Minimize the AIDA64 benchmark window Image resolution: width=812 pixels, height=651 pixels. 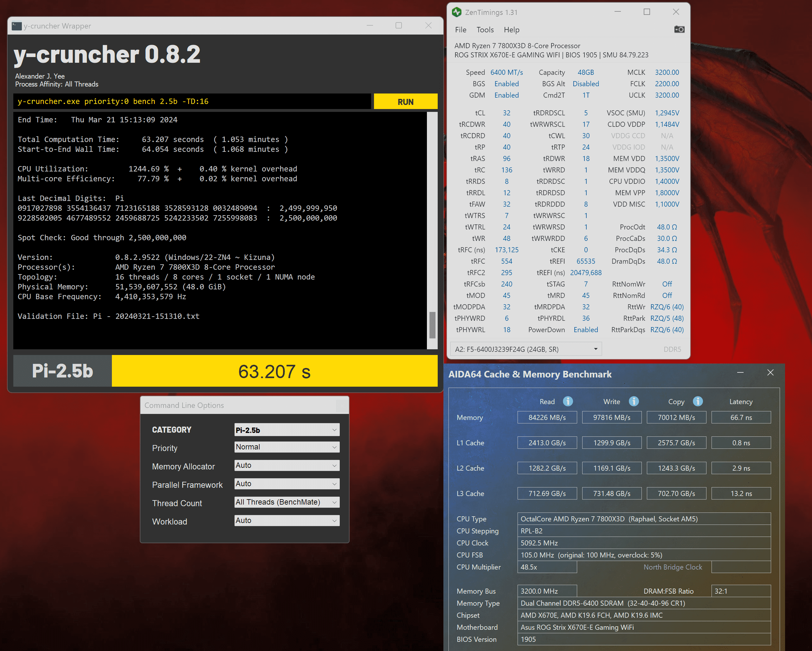740,373
